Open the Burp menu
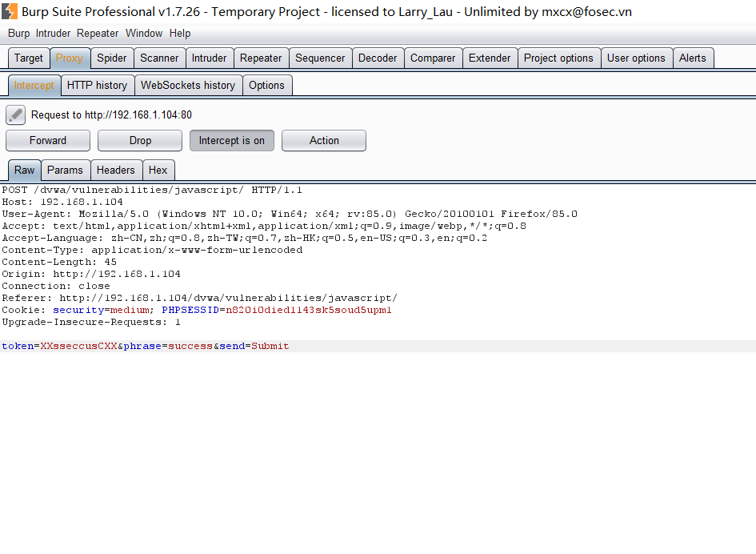This screenshot has height=554, width=756. coord(18,34)
